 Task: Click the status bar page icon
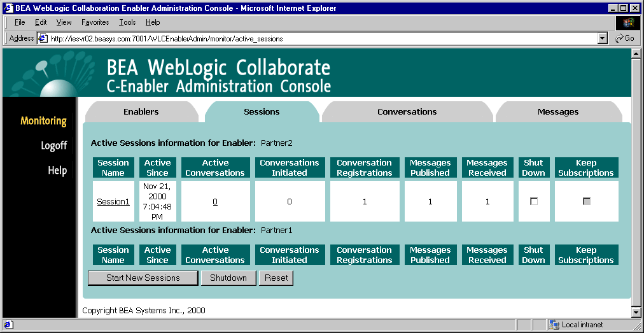(9, 325)
